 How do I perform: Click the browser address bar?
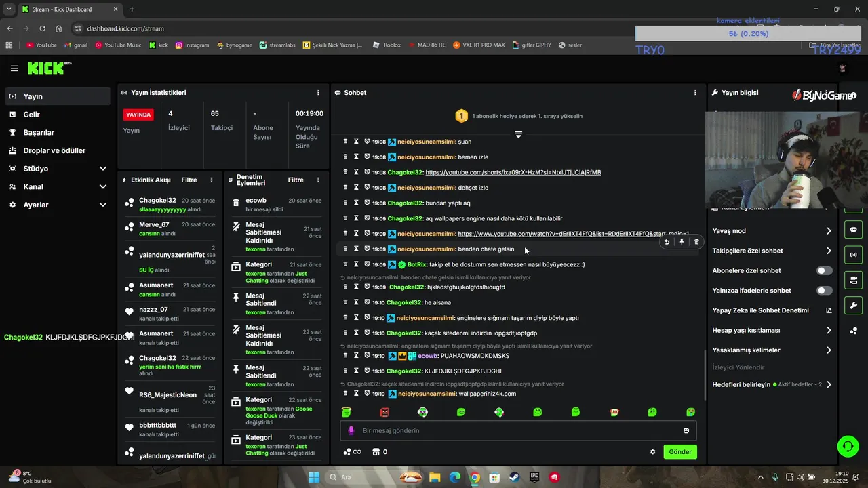(353, 28)
